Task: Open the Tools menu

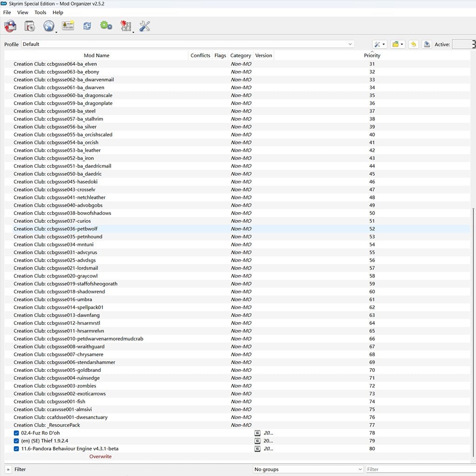Action: [x=40, y=13]
